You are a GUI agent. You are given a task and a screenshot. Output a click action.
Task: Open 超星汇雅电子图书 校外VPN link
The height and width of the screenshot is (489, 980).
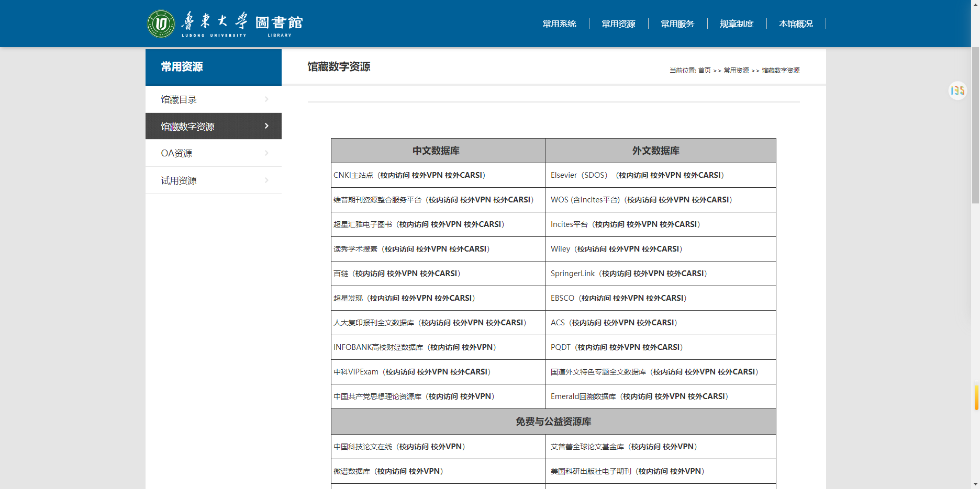pyautogui.click(x=446, y=224)
